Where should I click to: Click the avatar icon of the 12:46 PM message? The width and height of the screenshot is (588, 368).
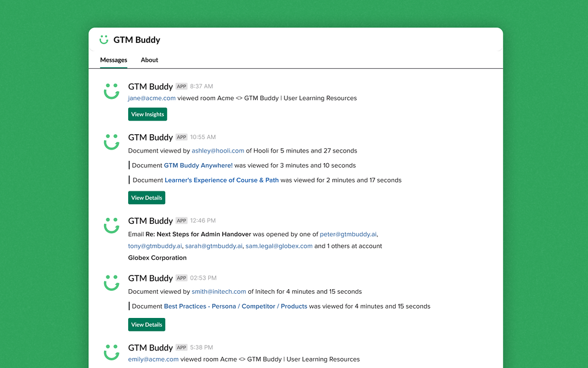click(x=111, y=226)
